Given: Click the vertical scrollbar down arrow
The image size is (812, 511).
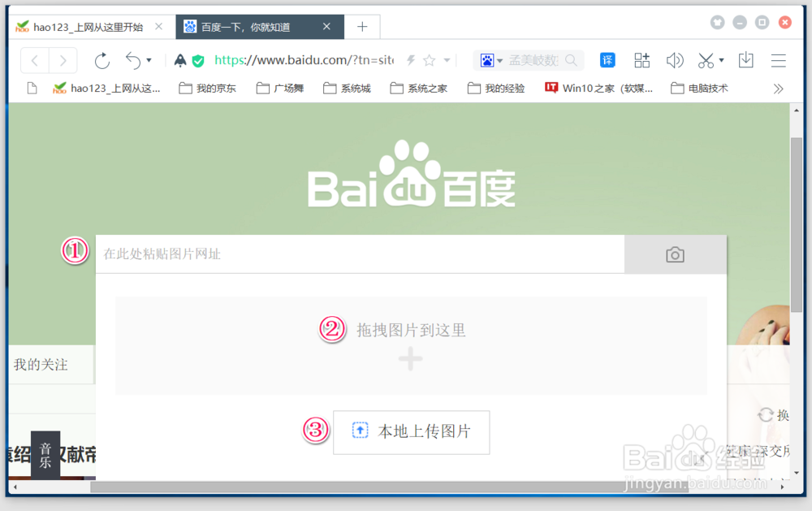Looking at the screenshot, I should pyautogui.click(x=797, y=473).
